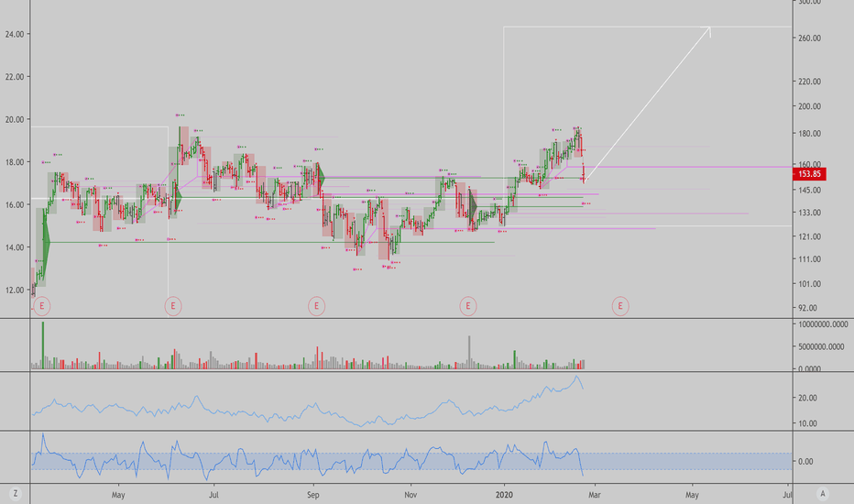Open the earnings marker E near Sep

click(316, 306)
